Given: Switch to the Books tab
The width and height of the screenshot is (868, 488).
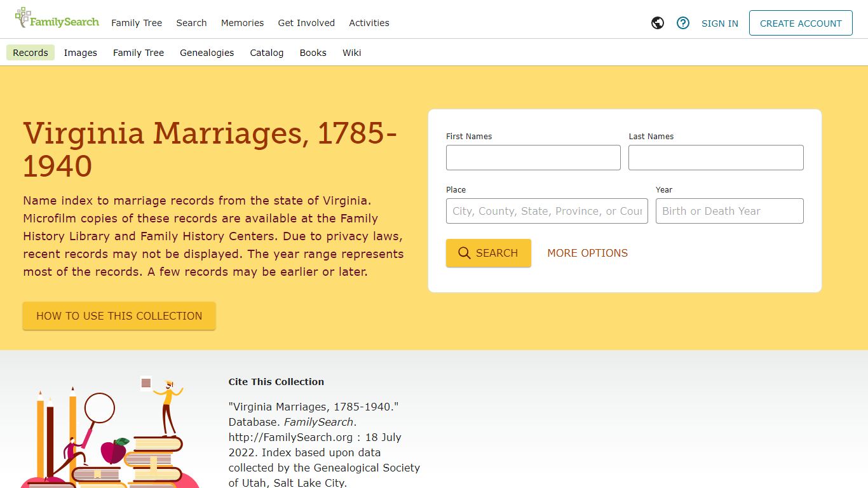Looking at the screenshot, I should tap(313, 53).
